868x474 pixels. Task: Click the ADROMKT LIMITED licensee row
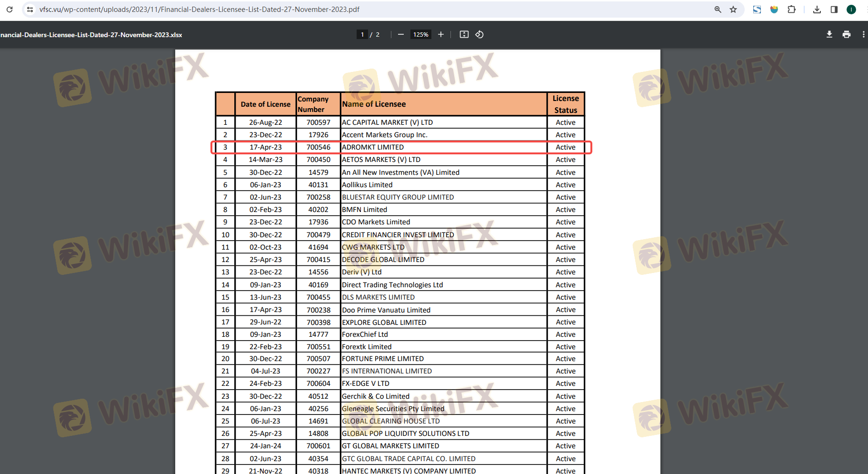pos(373,147)
